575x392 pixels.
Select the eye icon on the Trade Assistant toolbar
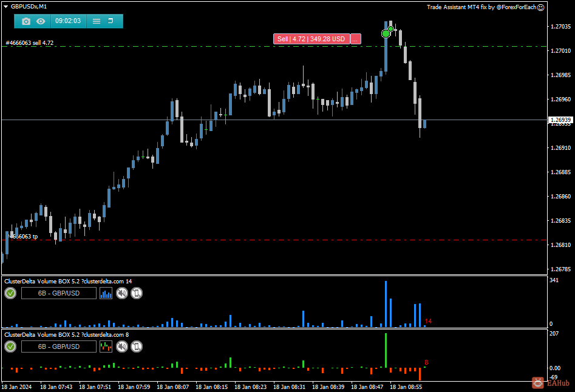[x=40, y=21]
